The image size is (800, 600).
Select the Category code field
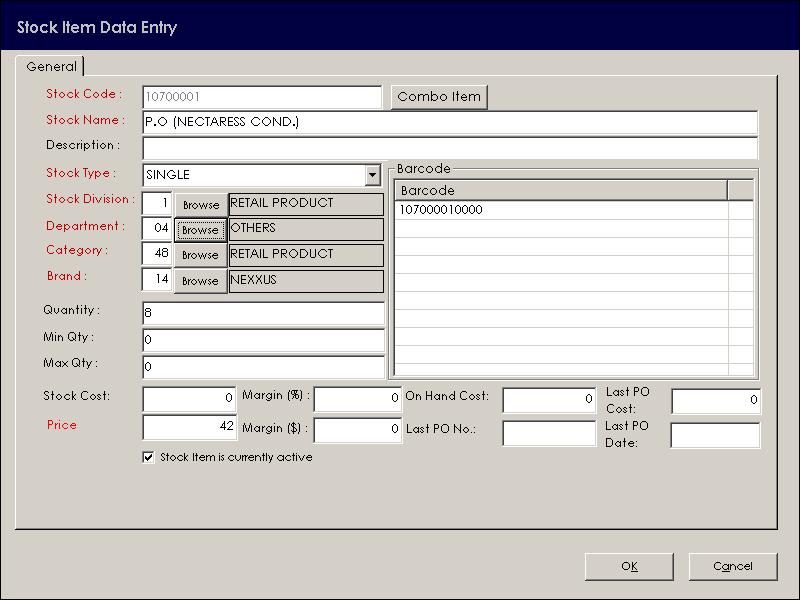(x=157, y=254)
